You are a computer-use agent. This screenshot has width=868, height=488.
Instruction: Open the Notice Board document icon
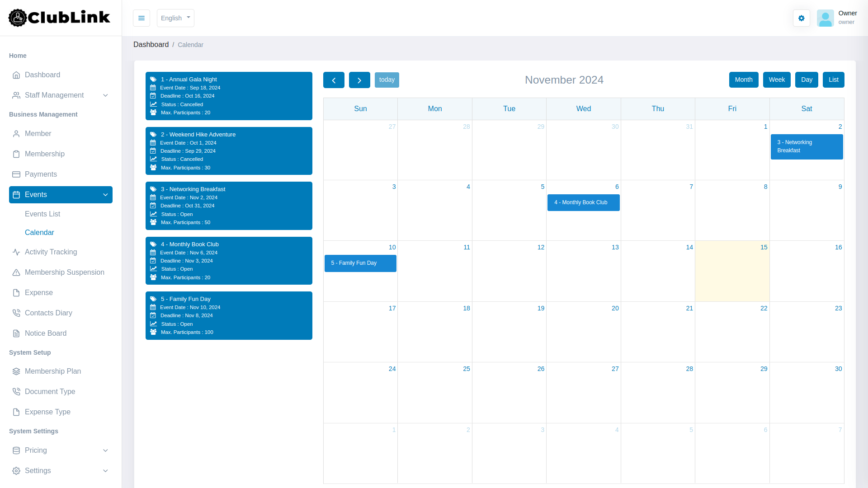tap(16, 333)
